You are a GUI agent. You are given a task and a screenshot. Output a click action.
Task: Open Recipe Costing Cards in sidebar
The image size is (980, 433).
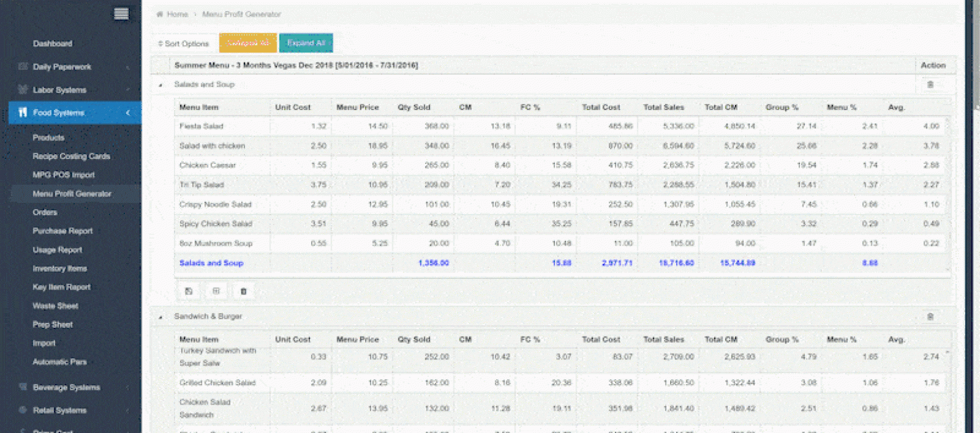71,156
